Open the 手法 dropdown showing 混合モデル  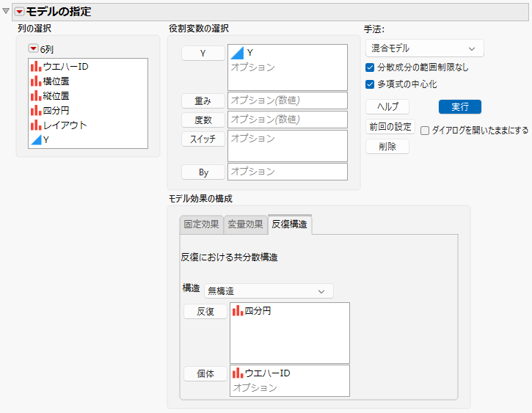[x=424, y=48]
